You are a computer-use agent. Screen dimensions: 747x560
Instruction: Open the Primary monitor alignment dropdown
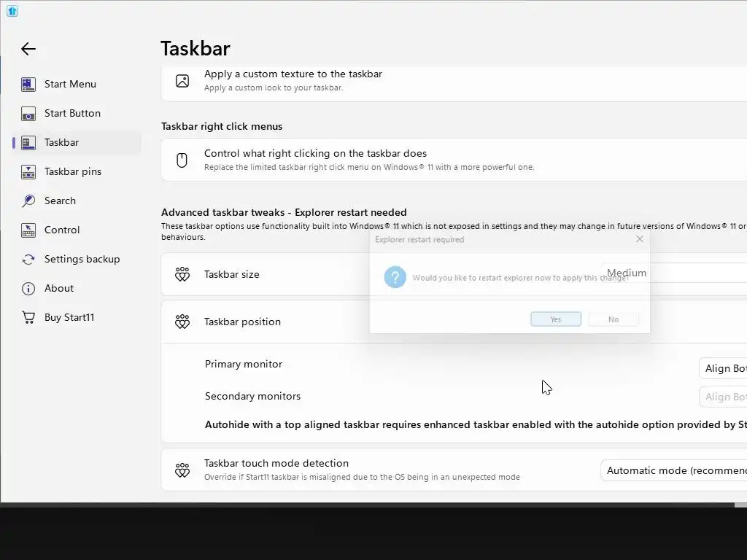(x=723, y=368)
